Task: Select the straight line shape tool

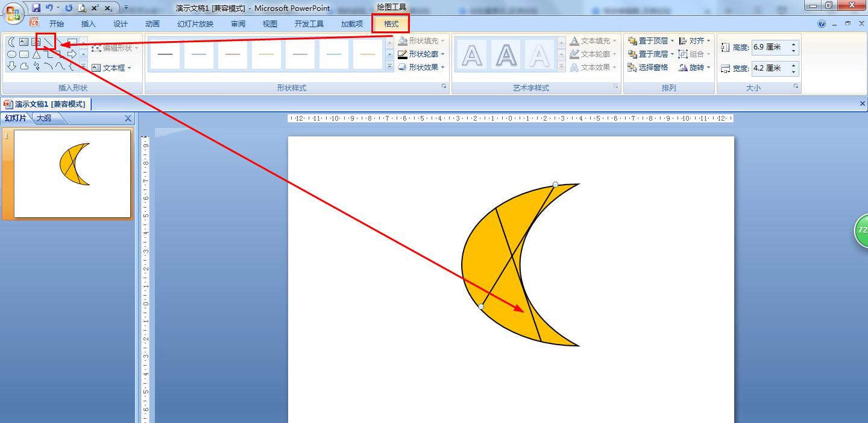Action: coord(48,42)
